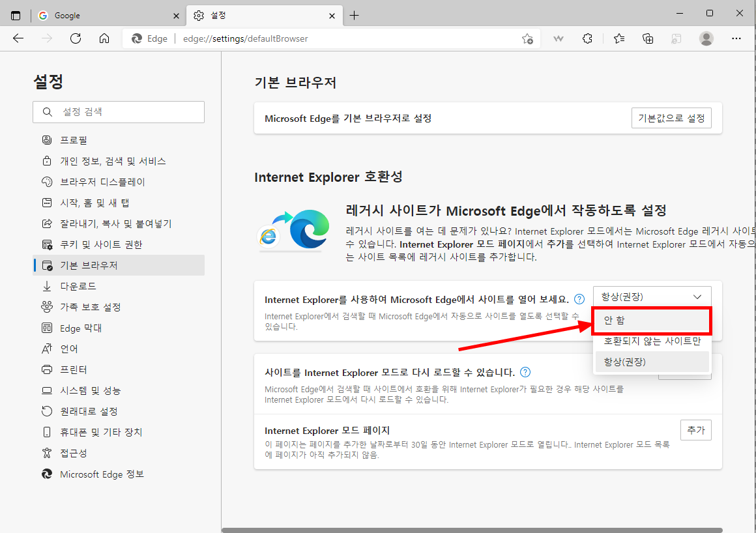
Task: Open Microsoft Edge 정보 section
Action: click(x=119, y=474)
